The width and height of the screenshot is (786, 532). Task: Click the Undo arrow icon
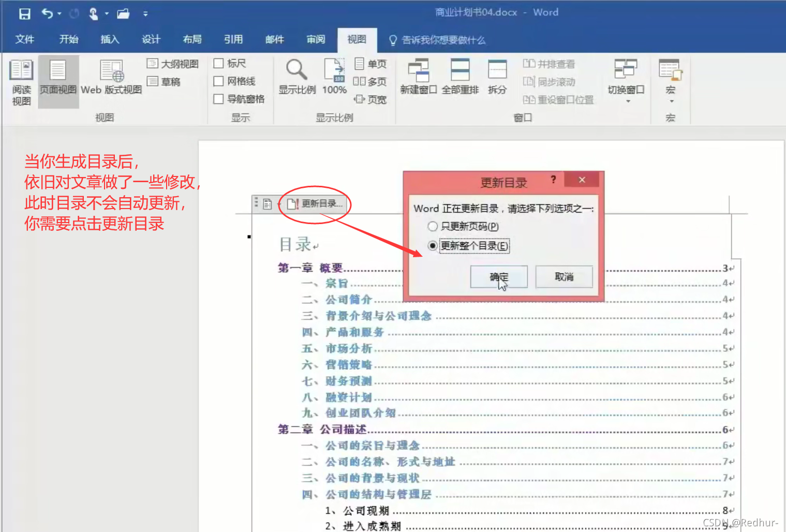click(x=47, y=13)
